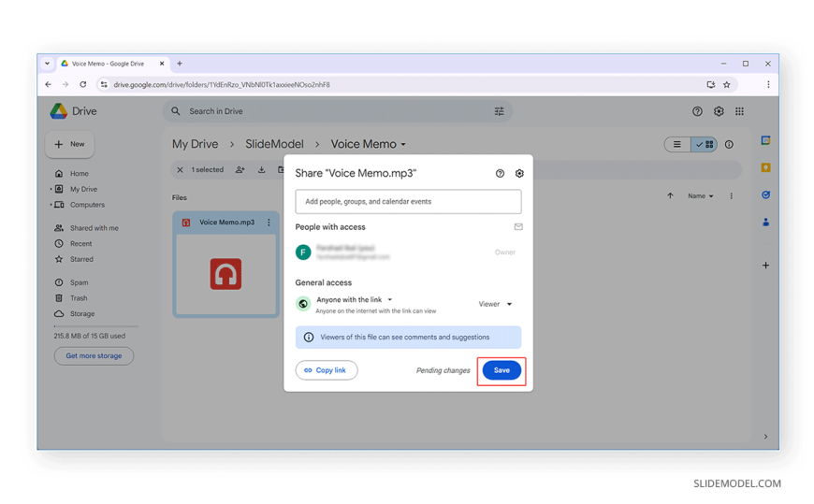Open My Drive in sidebar
This screenshot has width=814, height=504.
(x=83, y=189)
